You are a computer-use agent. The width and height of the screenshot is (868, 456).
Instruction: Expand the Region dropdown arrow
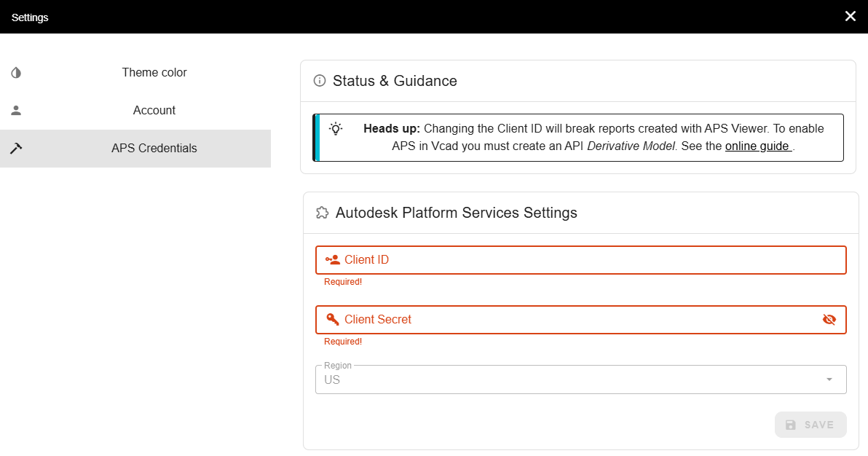829,380
